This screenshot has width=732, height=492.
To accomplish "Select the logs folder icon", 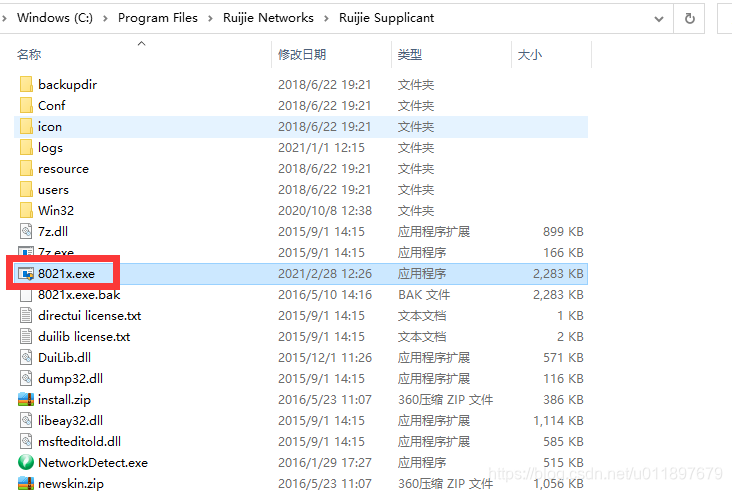I will (26, 148).
